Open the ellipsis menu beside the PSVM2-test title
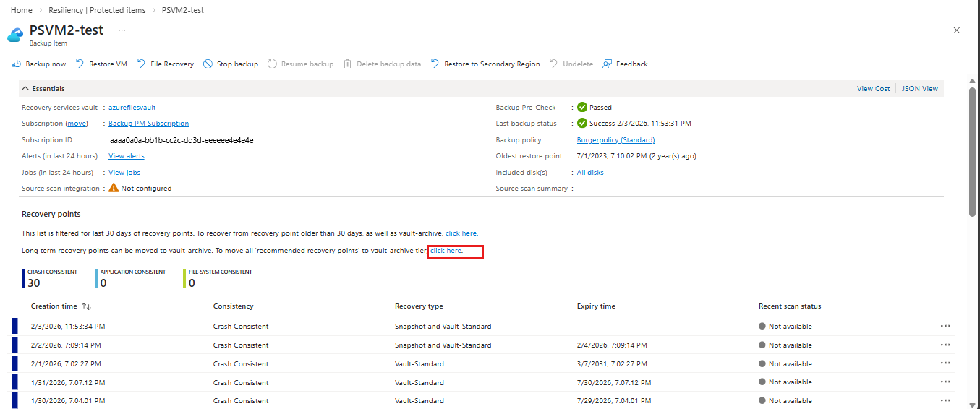The image size is (980, 409). tap(122, 30)
